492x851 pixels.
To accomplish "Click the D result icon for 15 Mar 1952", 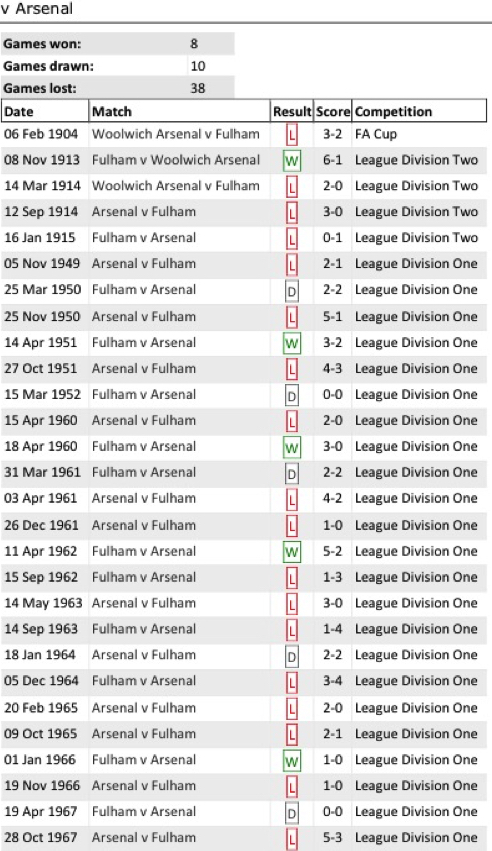I will pyautogui.click(x=292, y=397).
